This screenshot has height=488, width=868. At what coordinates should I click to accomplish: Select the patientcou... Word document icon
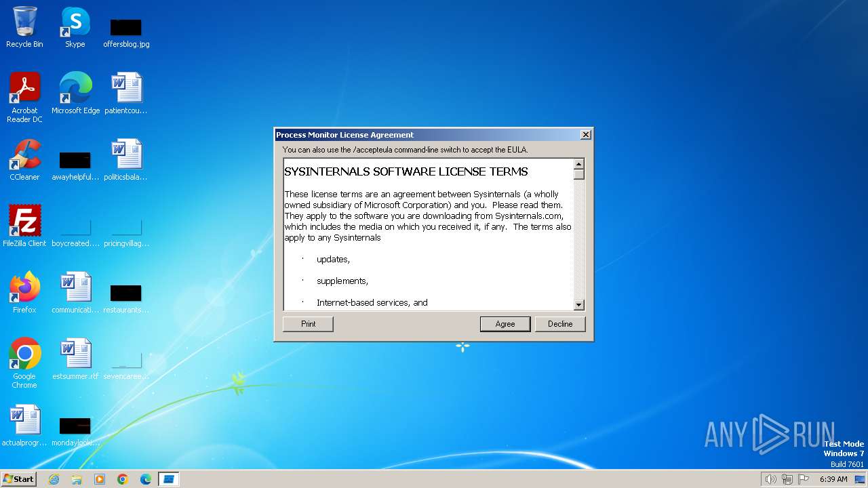coord(126,93)
